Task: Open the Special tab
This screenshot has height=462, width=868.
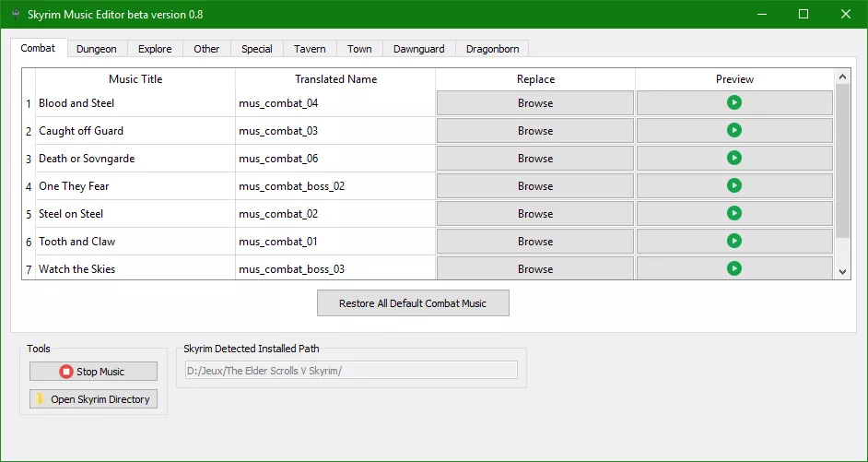Action: pos(257,49)
